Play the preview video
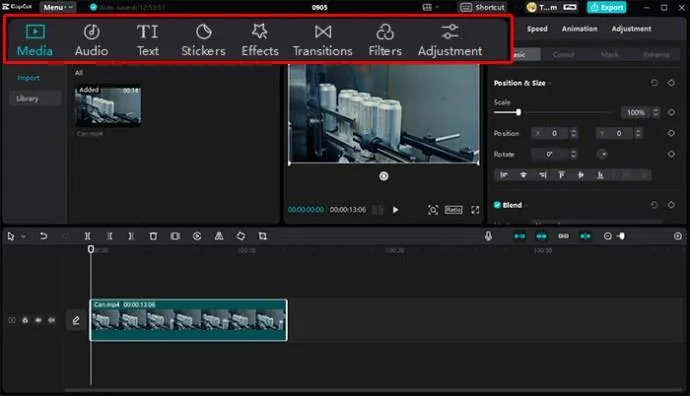 (x=396, y=210)
